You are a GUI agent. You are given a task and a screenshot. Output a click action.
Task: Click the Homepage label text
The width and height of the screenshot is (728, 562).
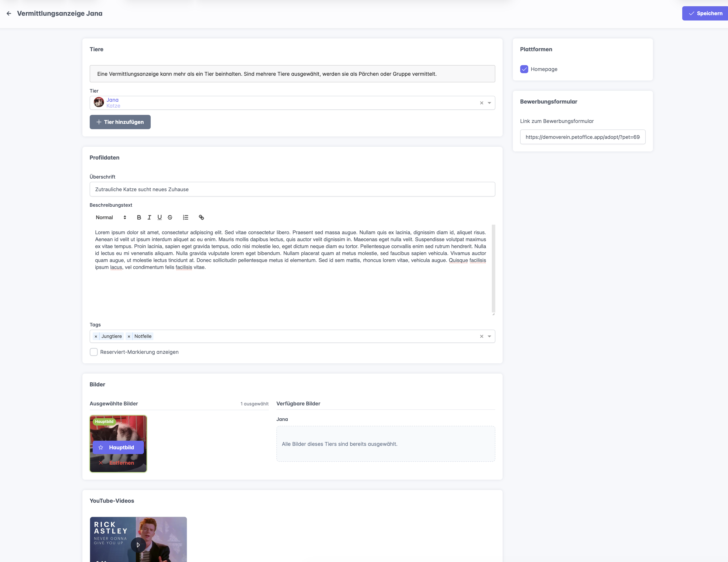tap(544, 69)
